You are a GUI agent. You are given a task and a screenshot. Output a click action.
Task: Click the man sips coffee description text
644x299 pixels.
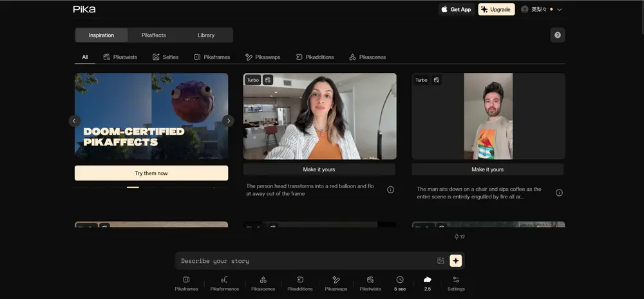point(479,193)
